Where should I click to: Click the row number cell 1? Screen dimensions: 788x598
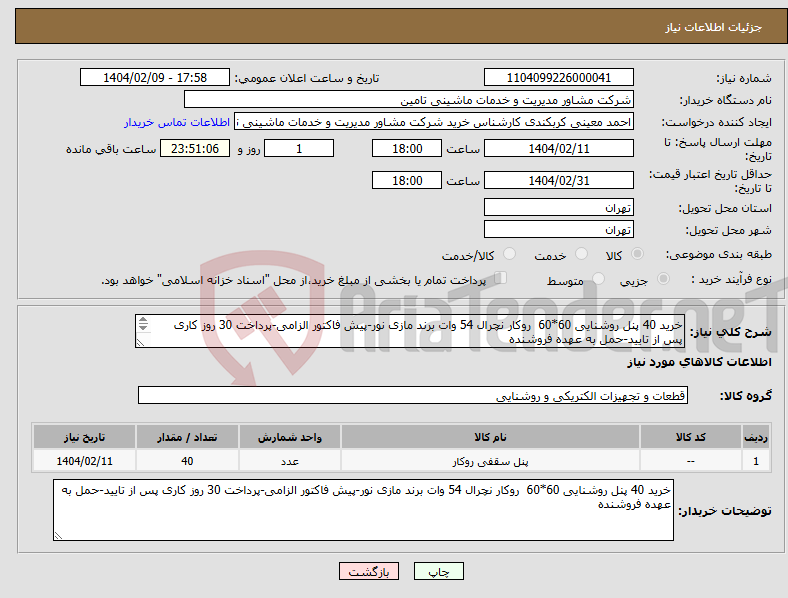[756, 461]
